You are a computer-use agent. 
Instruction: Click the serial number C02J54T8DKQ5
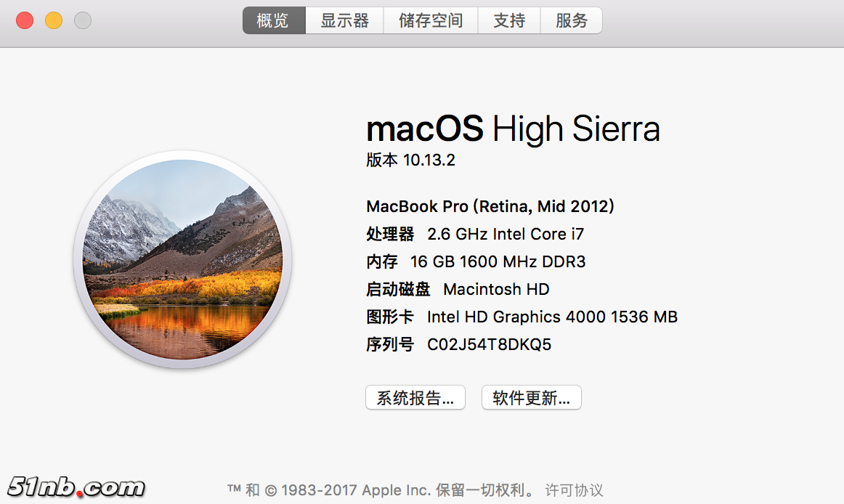(x=489, y=344)
